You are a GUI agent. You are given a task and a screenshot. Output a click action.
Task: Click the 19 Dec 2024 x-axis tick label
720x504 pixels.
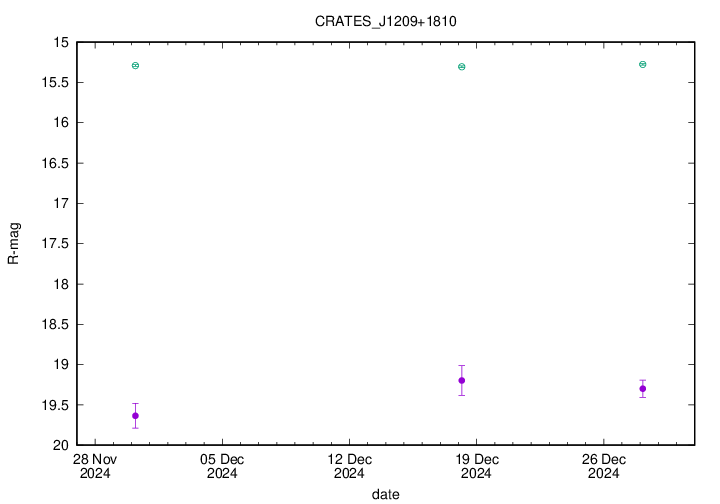coord(476,466)
